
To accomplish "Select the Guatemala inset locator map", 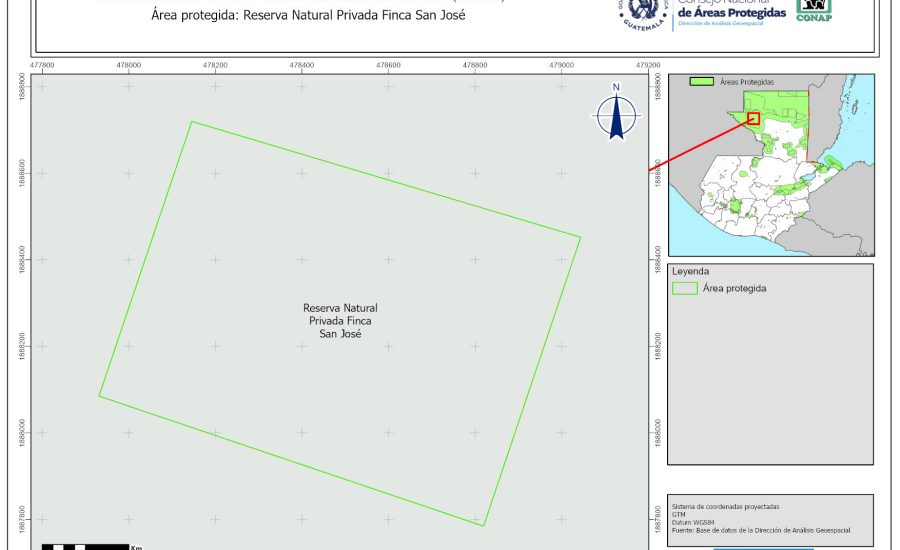I will (771, 165).
